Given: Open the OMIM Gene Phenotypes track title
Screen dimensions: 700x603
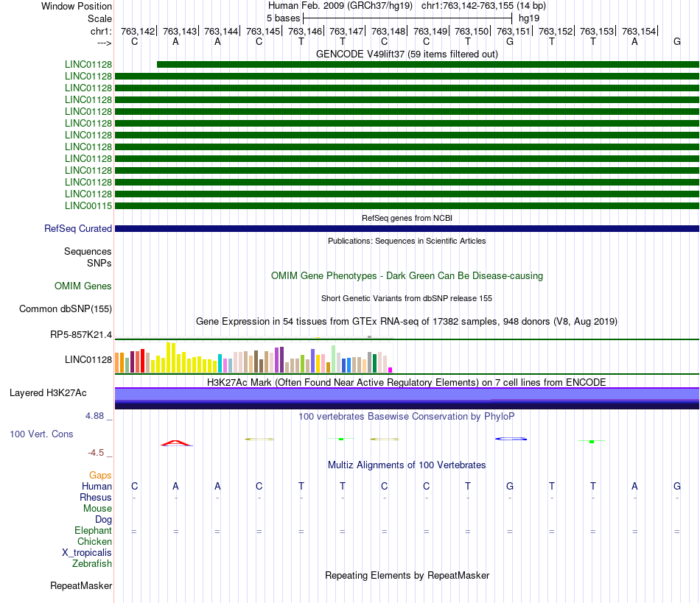Looking at the screenshot, I should (x=407, y=275).
